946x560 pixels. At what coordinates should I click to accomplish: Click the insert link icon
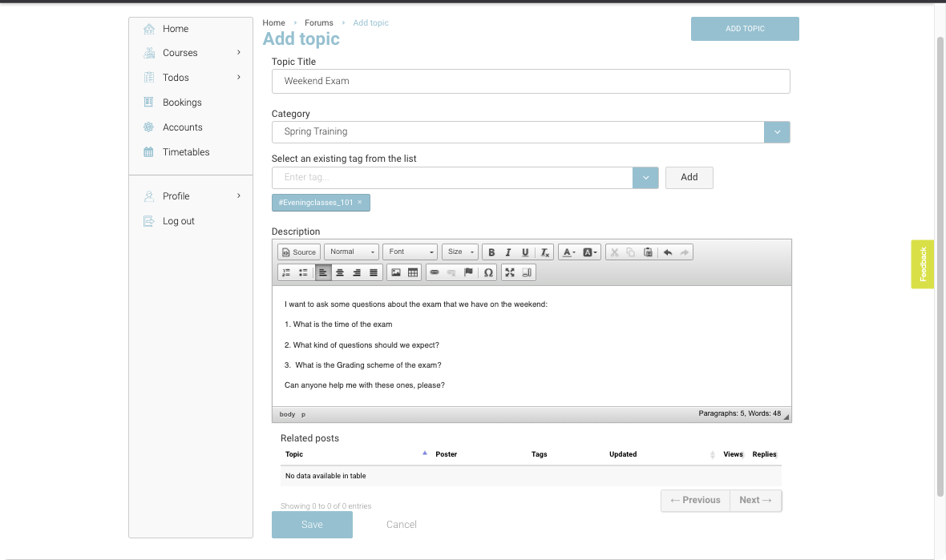point(435,273)
